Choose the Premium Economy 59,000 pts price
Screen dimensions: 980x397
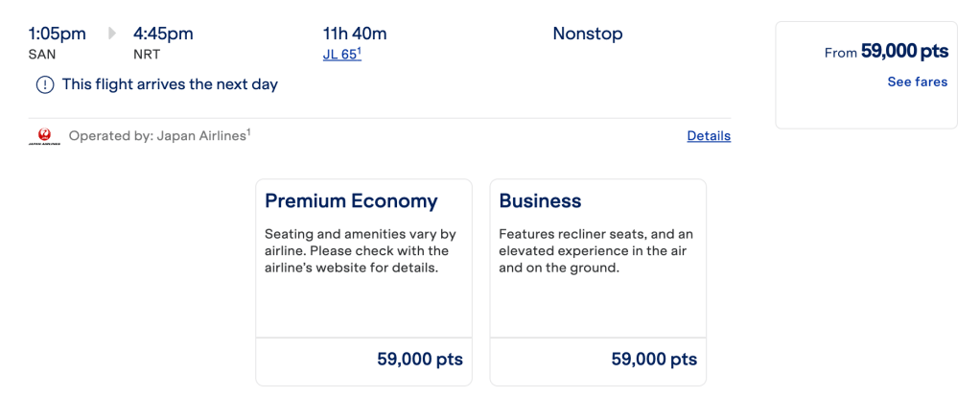click(x=420, y=361)
